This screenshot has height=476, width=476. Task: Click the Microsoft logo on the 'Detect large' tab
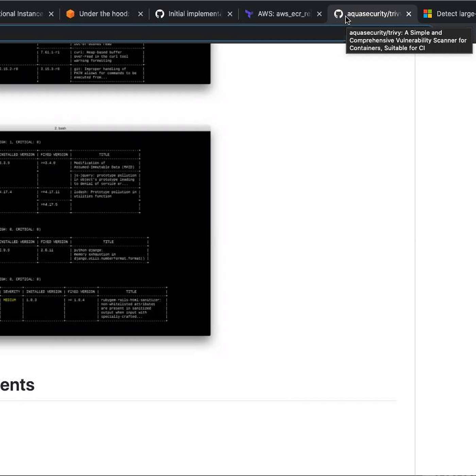427,14
